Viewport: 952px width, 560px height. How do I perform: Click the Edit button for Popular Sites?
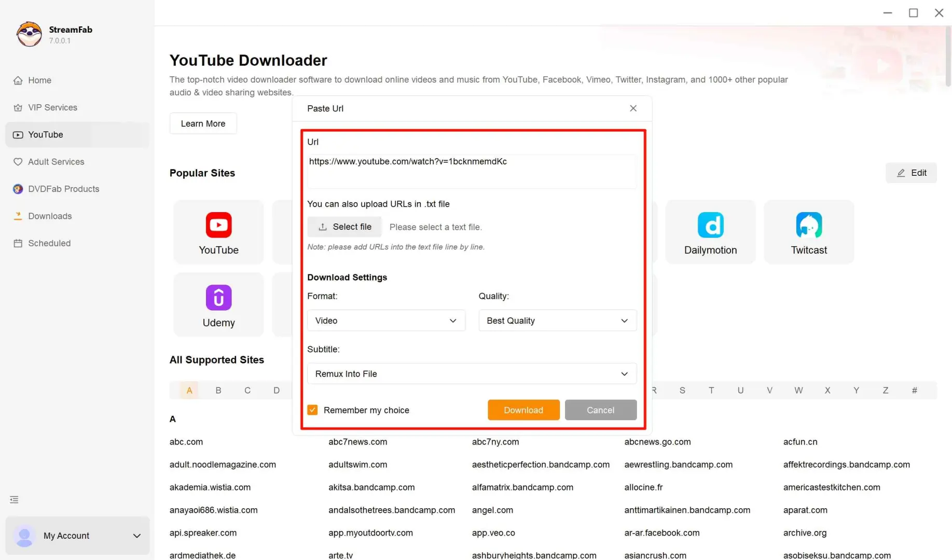click(x=911, y=173)
